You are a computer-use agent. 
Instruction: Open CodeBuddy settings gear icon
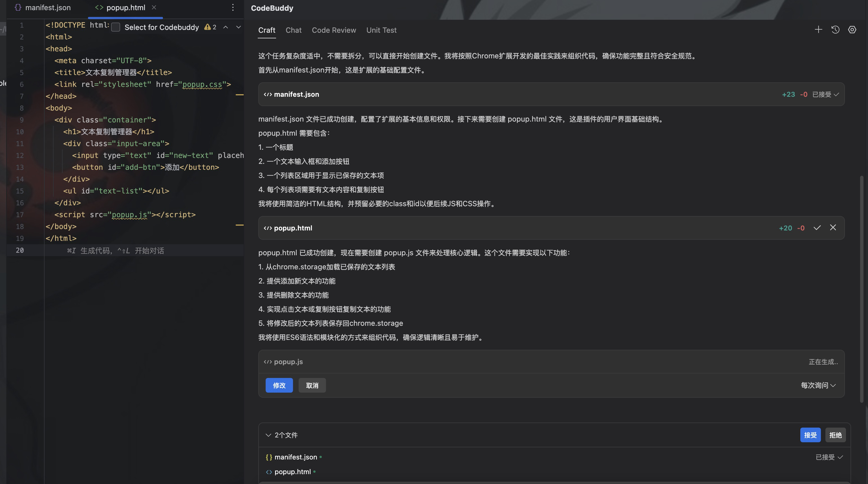852,30
